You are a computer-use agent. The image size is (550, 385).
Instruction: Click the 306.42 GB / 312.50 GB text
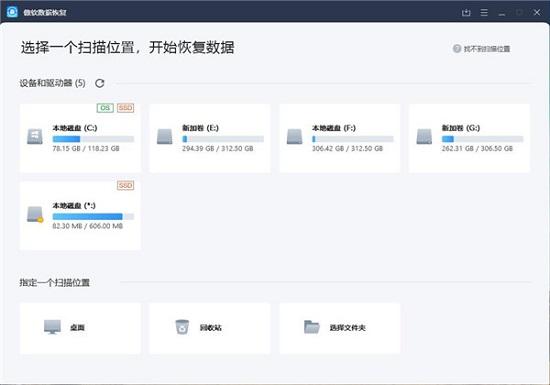pyautogui.click(x=347, y=149)
